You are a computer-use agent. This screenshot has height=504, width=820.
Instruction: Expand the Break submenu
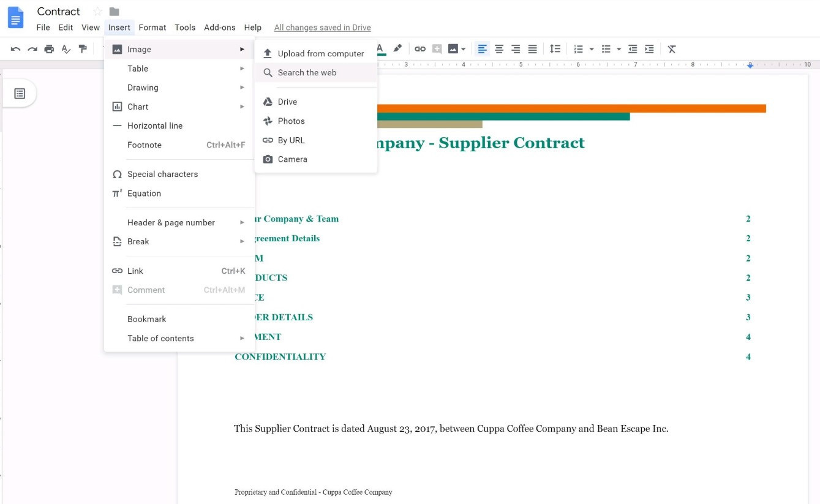click(179, 241)
